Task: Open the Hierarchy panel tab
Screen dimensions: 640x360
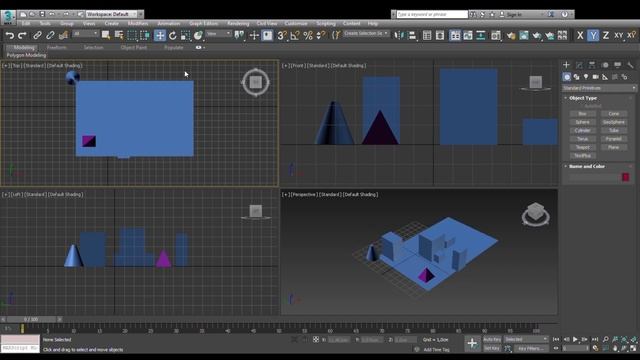Action: click(592, 65)
